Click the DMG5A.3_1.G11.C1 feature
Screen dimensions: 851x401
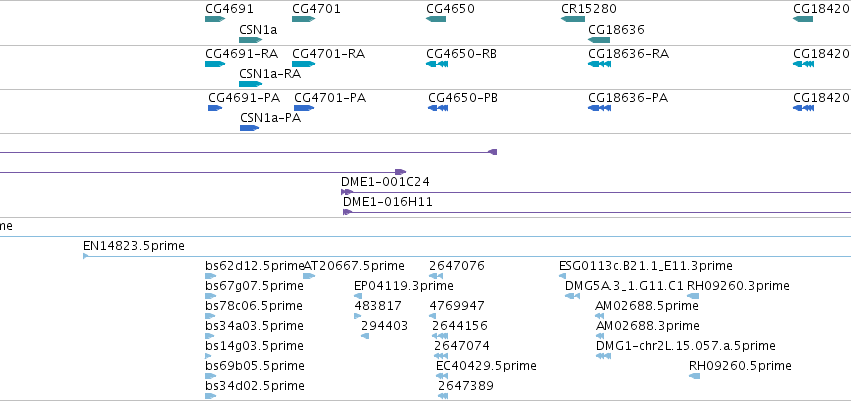[572, 296]
